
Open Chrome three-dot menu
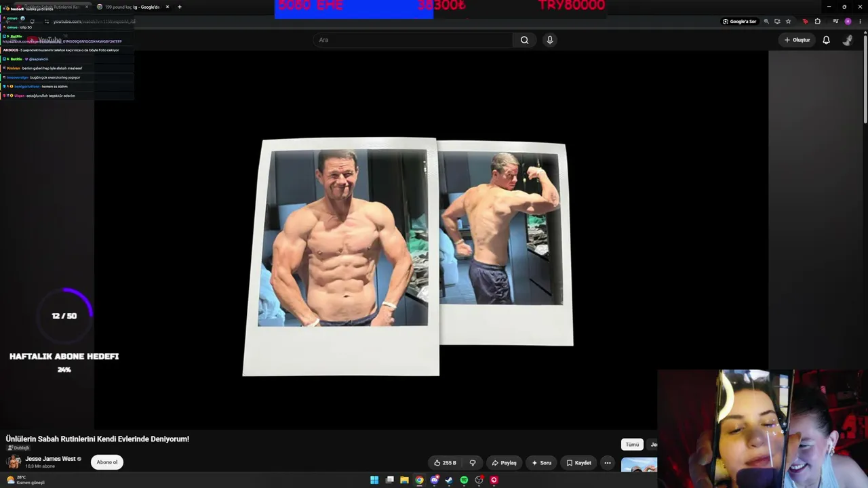(x=859, y=22)
